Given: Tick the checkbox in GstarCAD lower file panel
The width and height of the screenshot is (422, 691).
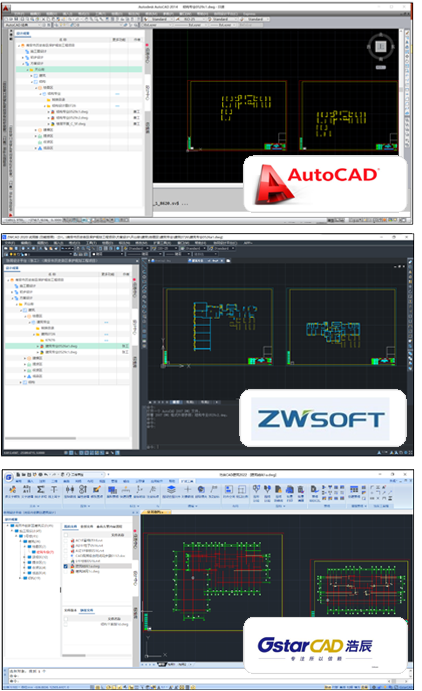Looking at the screenshot, I should pyautogui.click(x=66, y=619).
